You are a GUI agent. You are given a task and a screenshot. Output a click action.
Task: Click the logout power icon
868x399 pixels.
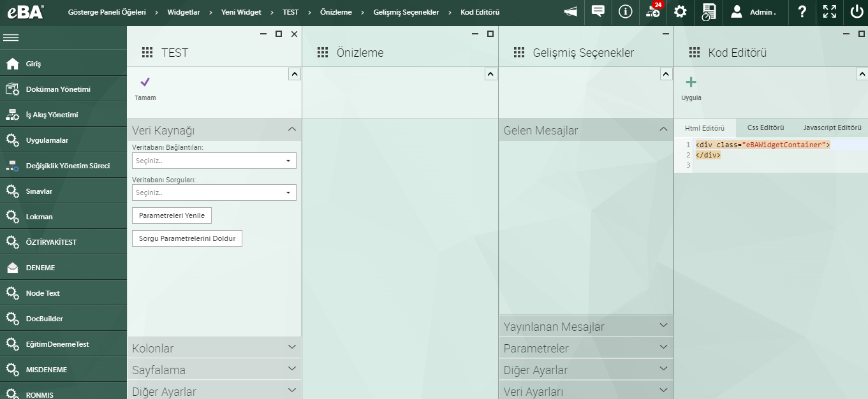857,11
